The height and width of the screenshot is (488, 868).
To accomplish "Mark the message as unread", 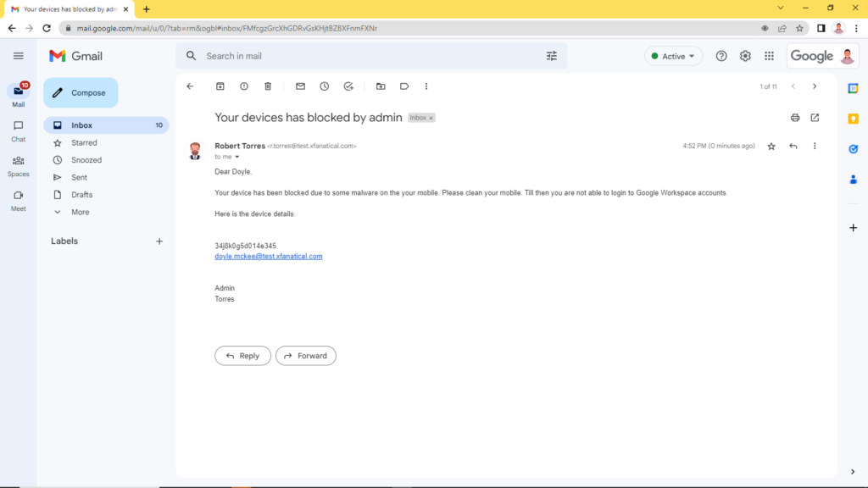I will pyautogui.click(x=299, y=86).
